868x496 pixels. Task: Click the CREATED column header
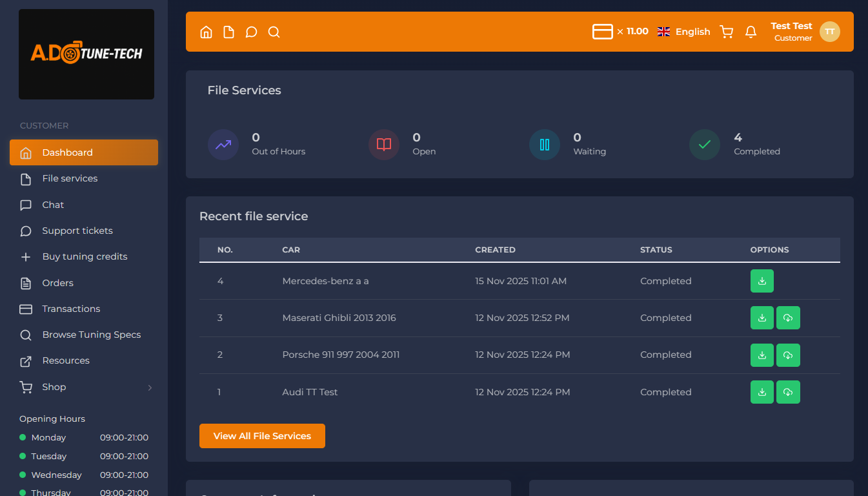495,250
